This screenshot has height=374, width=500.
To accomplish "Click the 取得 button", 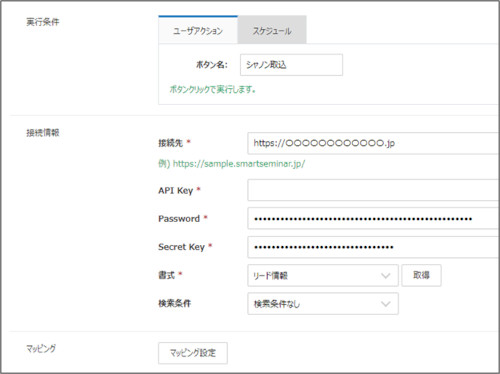I will 421,275.
